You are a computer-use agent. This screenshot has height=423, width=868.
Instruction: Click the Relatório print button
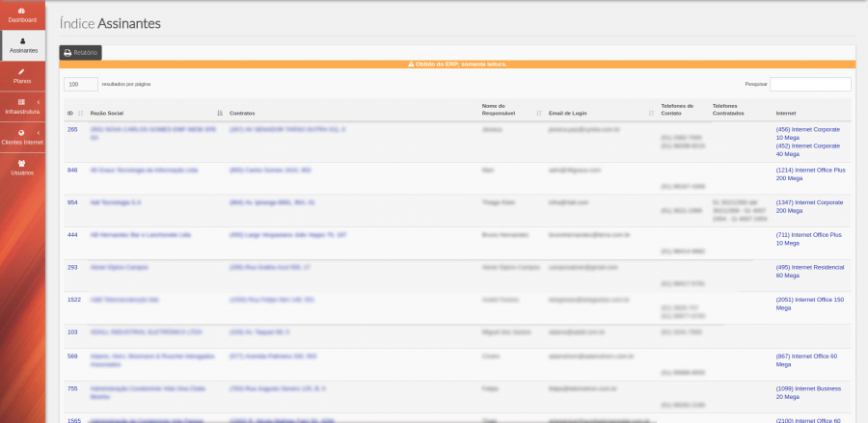80,53
